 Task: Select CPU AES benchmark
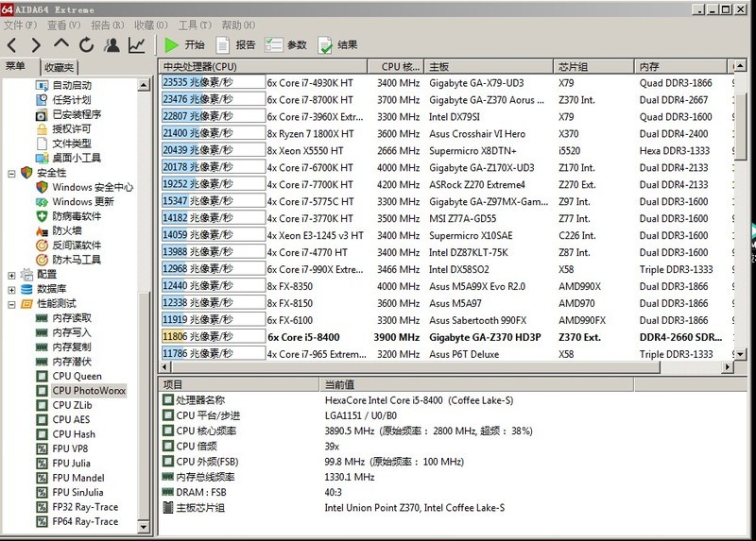pyautogui.click(x=63, y=419)
